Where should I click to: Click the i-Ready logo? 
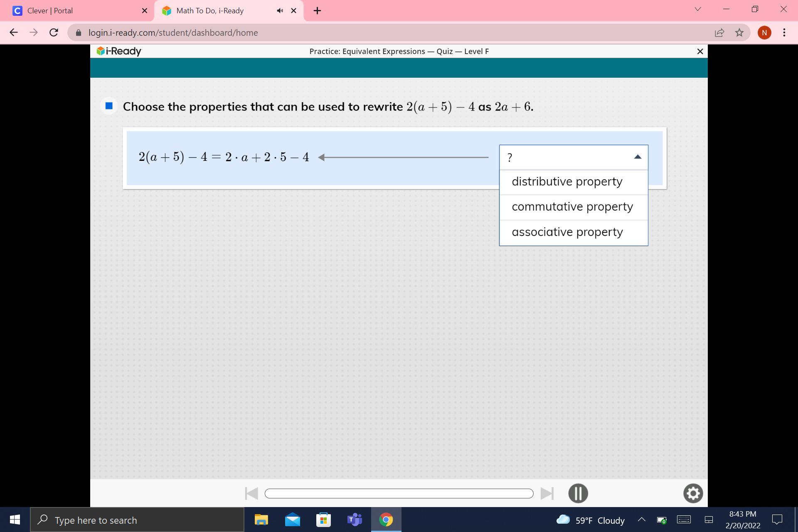[x=119, y=51]
